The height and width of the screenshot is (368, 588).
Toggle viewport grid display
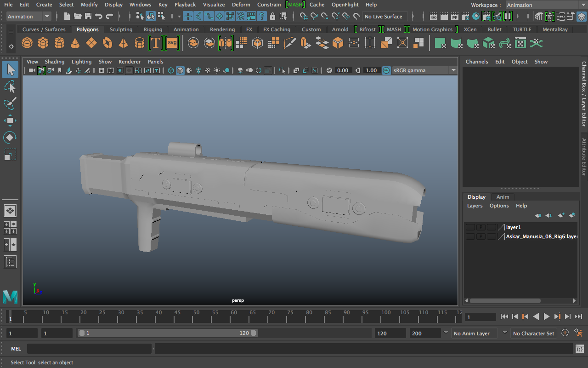tap(101, 70)
